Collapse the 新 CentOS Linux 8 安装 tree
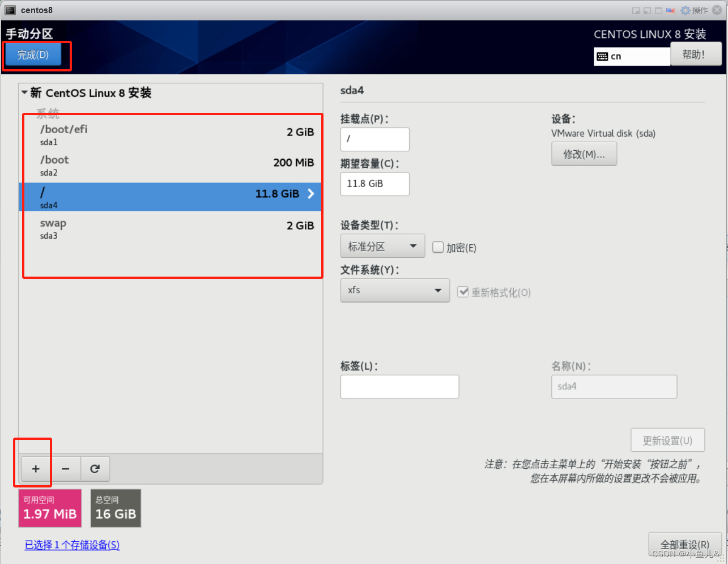728x564 pixels. pos(24,92)
